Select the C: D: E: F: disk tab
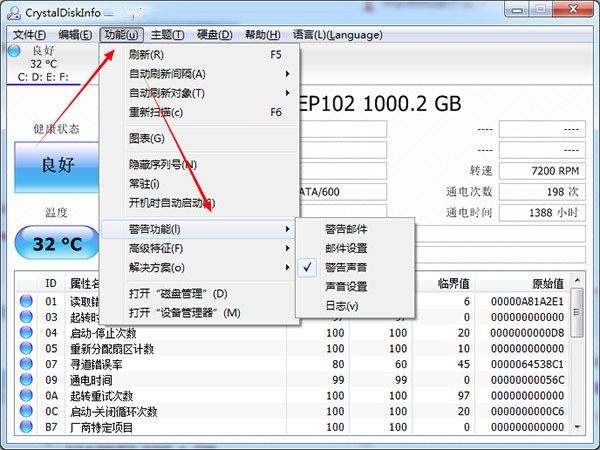 (x=44, y=64)
